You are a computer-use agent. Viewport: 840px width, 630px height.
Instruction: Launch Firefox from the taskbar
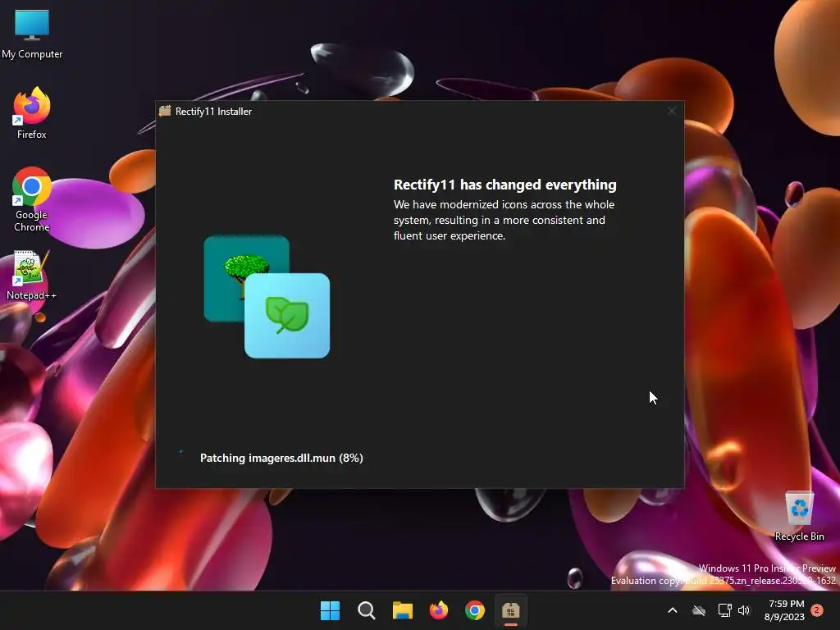tap(439, 610)
